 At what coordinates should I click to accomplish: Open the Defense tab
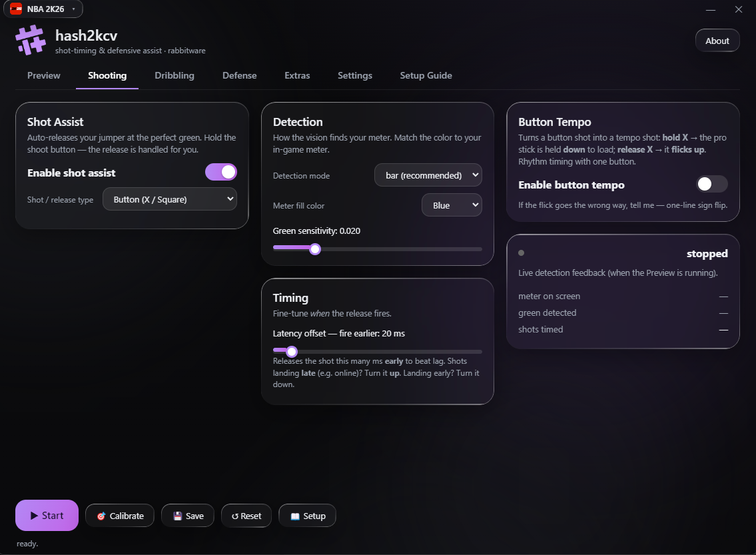[x=240, y=76]
